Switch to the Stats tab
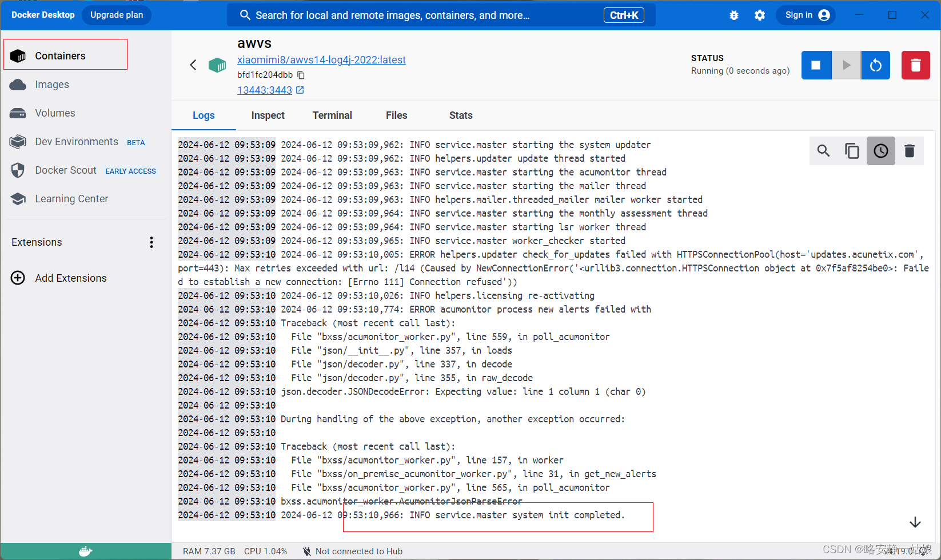The image size is (941, 560). pyautogui.click(x=461, y=115)
